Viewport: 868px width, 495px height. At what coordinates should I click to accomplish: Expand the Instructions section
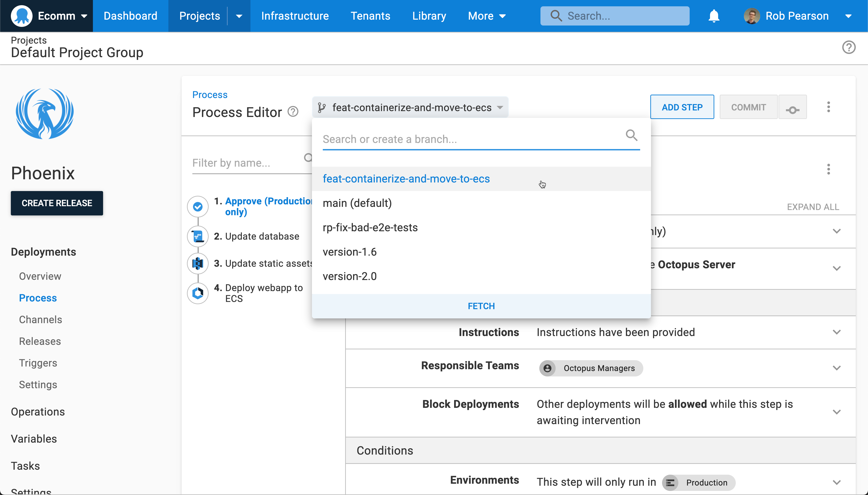pyautogui.click(x=836, y=332)
